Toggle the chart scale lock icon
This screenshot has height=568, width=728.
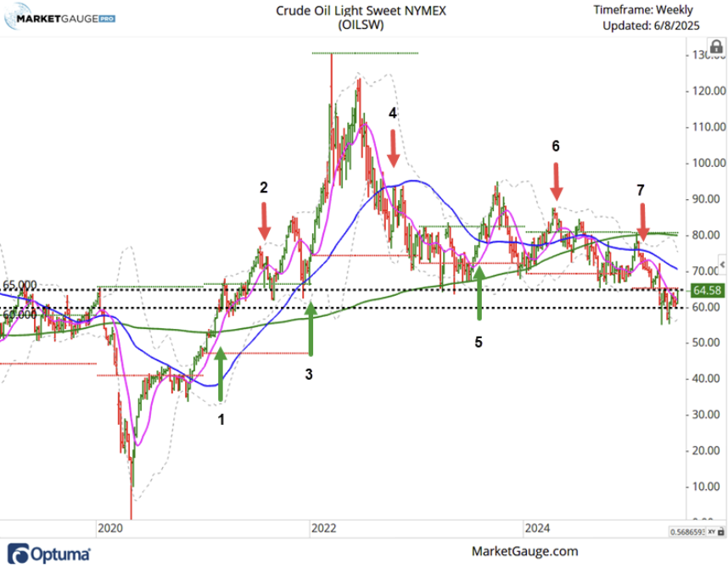coord(722,532)
